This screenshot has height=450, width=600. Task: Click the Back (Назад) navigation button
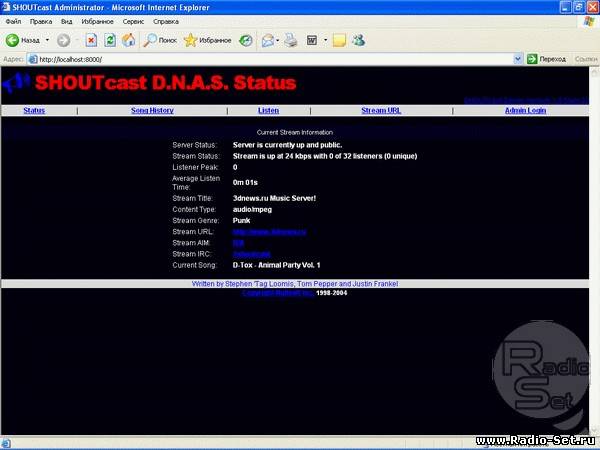point(24,41)
